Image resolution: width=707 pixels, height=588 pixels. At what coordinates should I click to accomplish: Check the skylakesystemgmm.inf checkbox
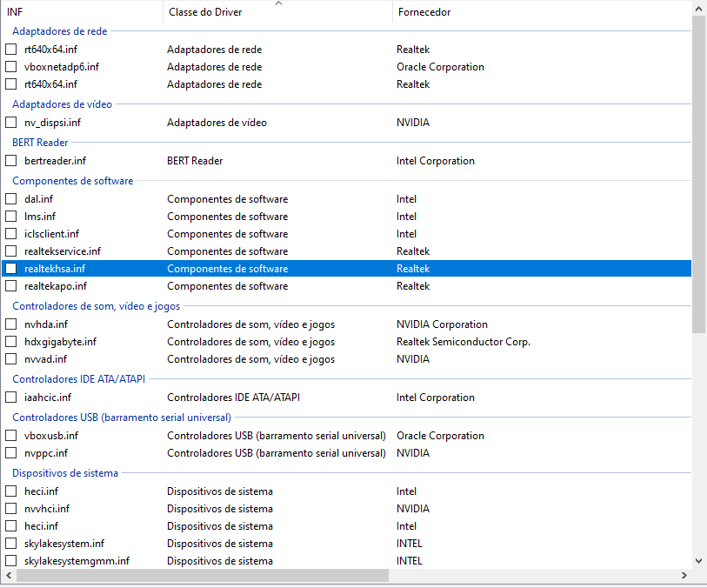10,560
